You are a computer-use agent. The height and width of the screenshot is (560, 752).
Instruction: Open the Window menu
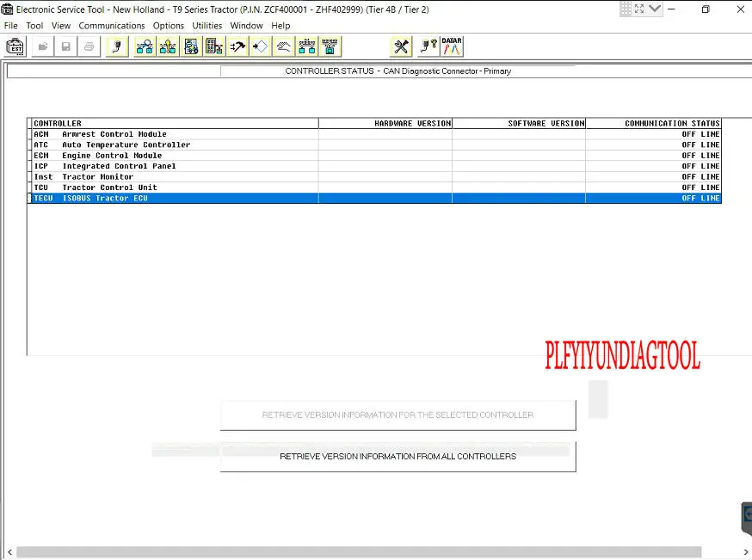(247, 26)
